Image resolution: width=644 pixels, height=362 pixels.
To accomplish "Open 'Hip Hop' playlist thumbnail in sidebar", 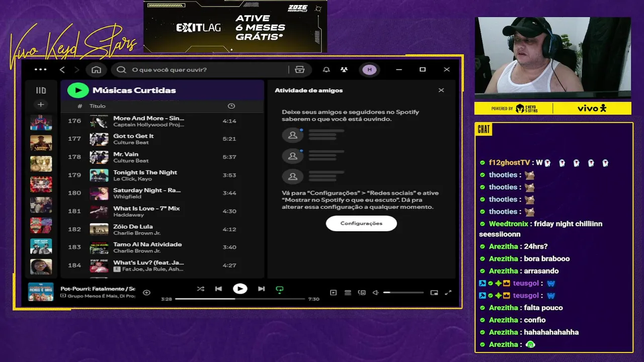I will pyautogui.click(x=41, y=246).
